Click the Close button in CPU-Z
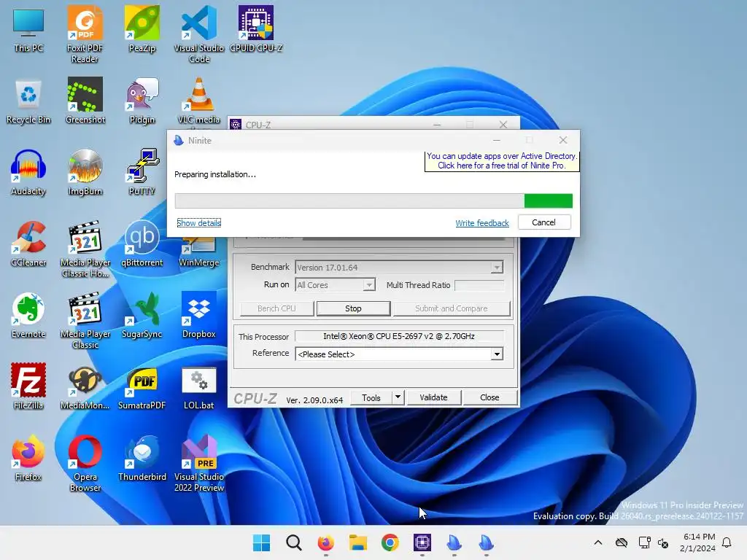 (489, 397)
